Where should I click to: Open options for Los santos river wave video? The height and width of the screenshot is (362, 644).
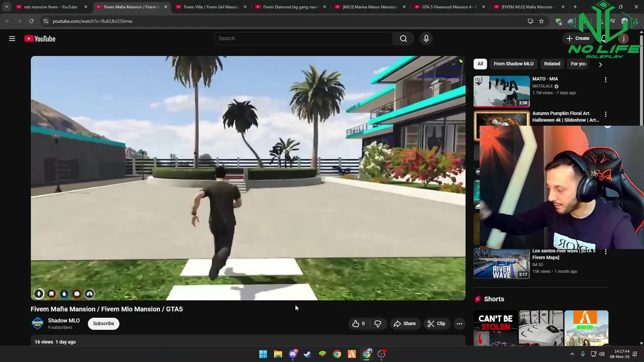click(x=605, y=252)
